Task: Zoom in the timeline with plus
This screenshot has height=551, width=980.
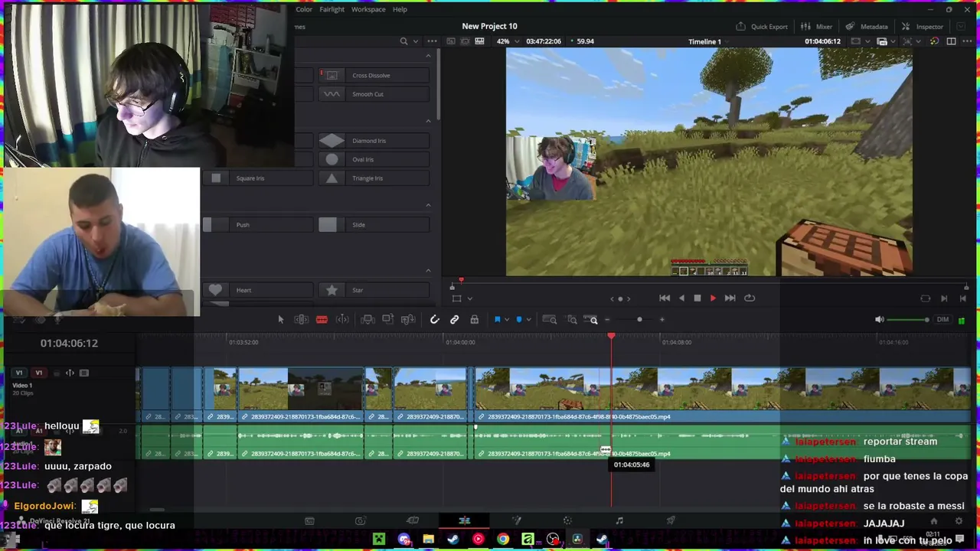Action: pyautogui.click(x=661, y=320)
